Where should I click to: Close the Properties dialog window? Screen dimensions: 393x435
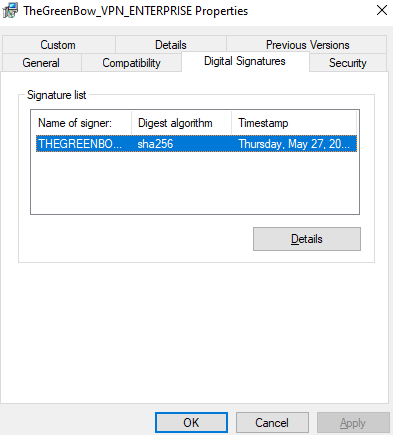click(382, 10)
